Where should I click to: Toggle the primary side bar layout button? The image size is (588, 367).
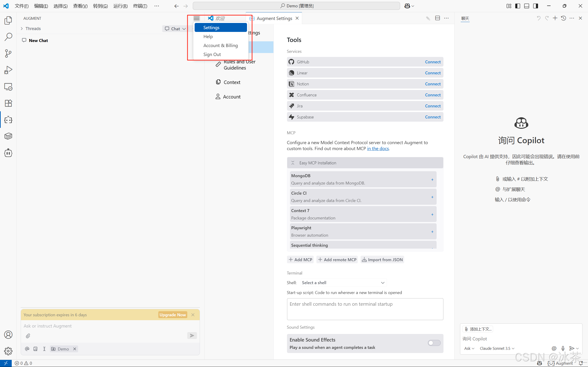tap(518, 6)
